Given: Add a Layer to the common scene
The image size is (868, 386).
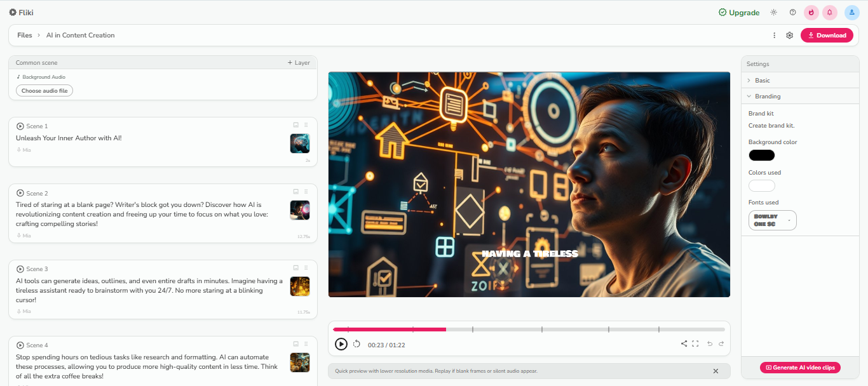Looking at the screenshot, I should pyautogui.click(x=299, y=63).
